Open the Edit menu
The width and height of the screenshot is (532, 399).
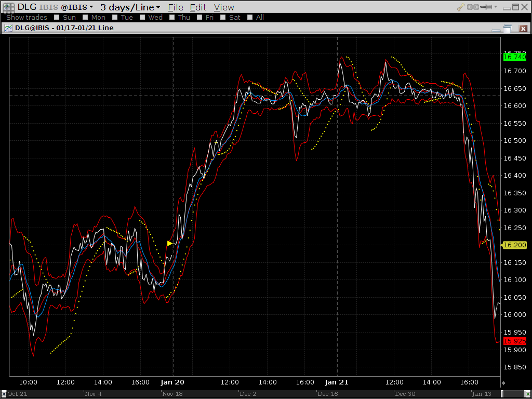pos(198,7)
